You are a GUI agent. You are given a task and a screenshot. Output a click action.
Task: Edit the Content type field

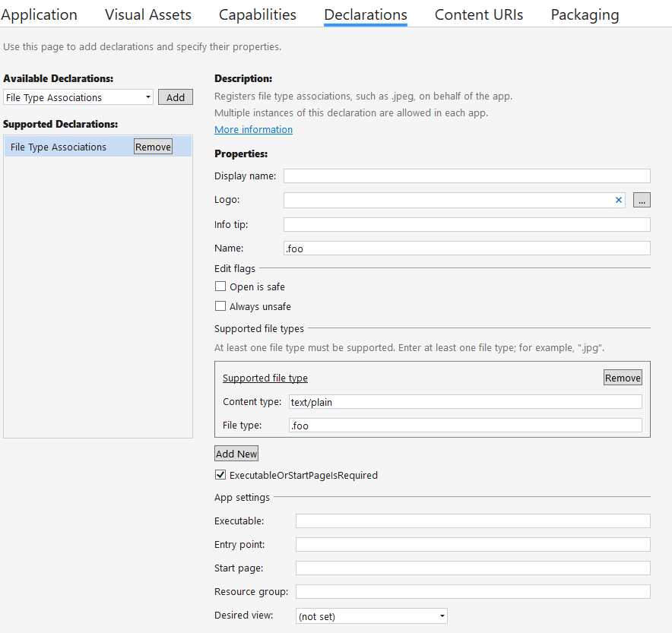click(464, 402)
